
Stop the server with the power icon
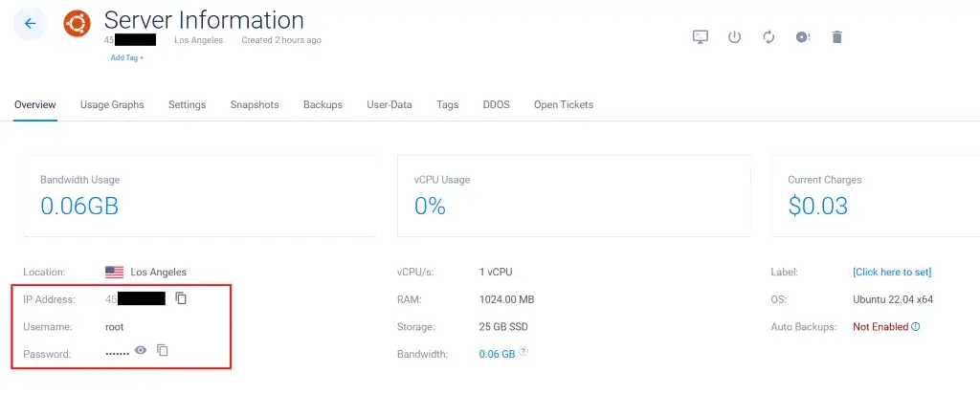[x=734, y=37]
